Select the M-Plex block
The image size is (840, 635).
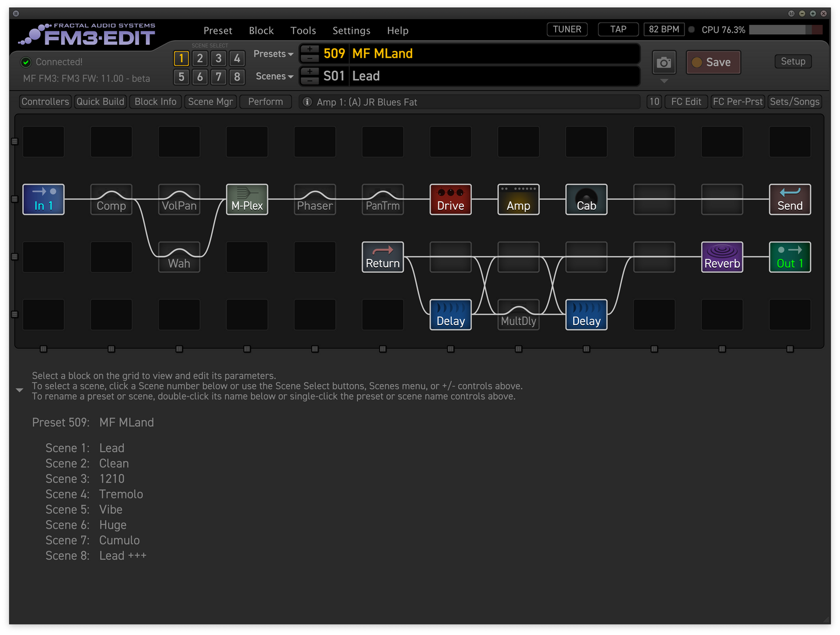tap(247, 199)
